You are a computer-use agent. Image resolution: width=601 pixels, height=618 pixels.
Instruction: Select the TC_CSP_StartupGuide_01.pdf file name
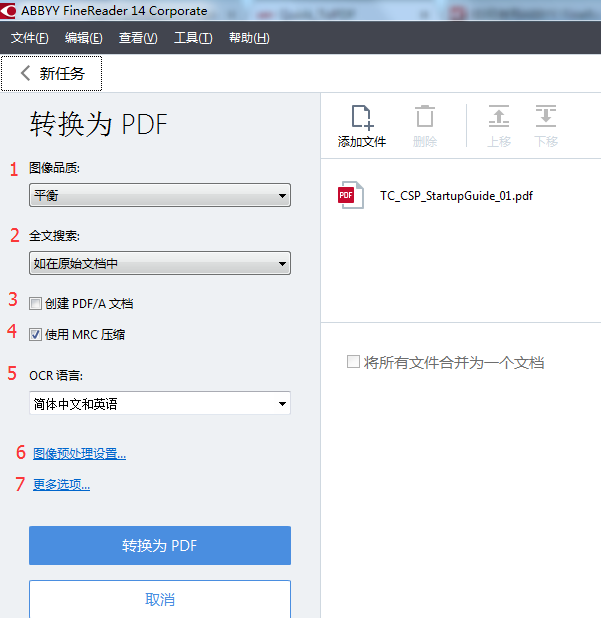click(x=456, y=196)
